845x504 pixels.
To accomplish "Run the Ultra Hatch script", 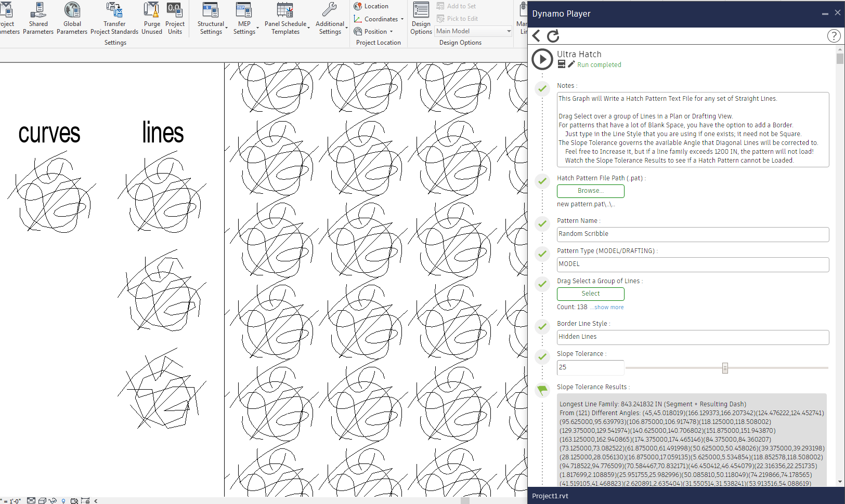I will [x=542, y=59].
